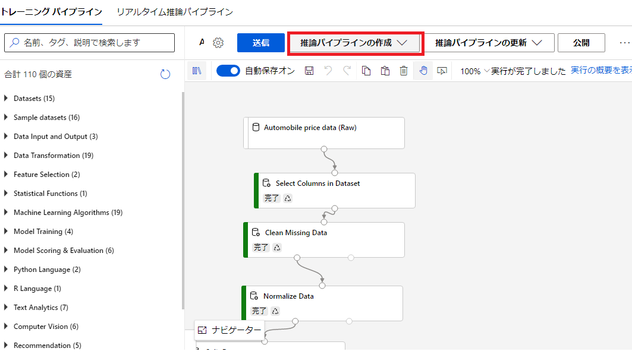The width and height of the screenshot is (632, 364).
Task: Open the settings gear icon
Action: (x=218, y=43)
